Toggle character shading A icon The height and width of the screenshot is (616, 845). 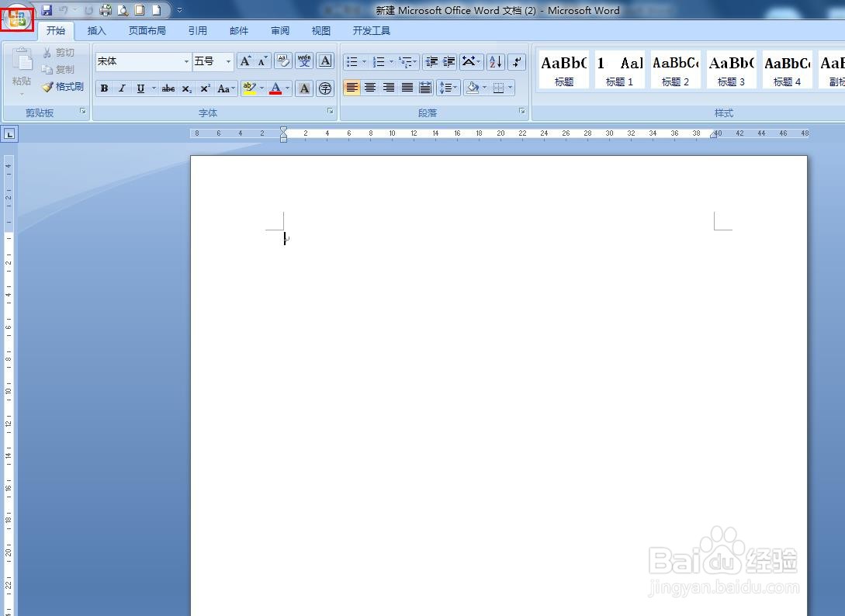(304, 88)
